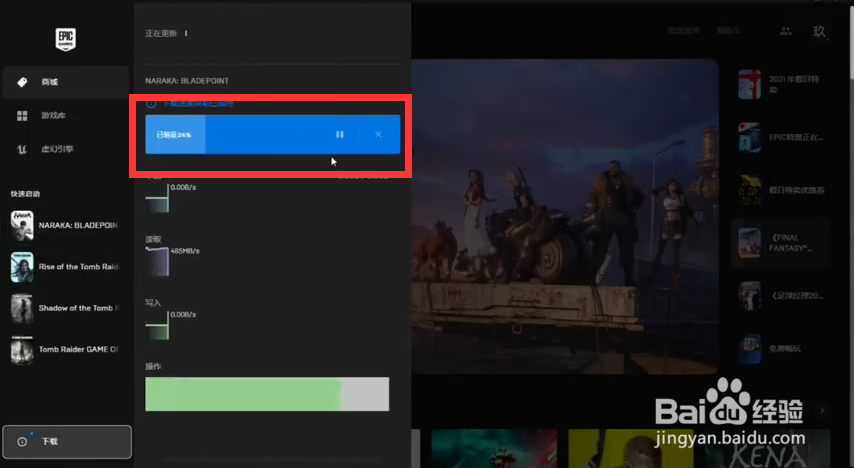The height and width of the screenshot is (468, 854).
Task: Click the info icon on downloads button
Action: 22,442
